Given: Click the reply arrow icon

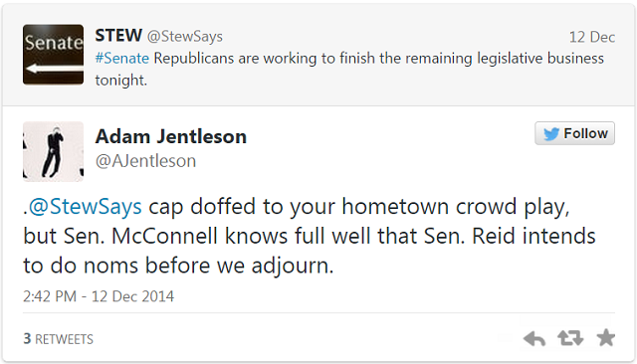Looking at the screenshot, I should [534, 338].
